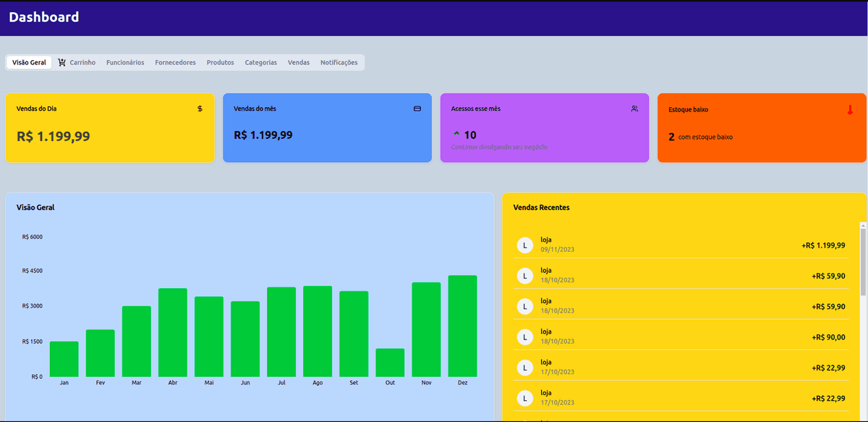Open the Notificações tab
The image size is (868, 422).
pos(339,62)
